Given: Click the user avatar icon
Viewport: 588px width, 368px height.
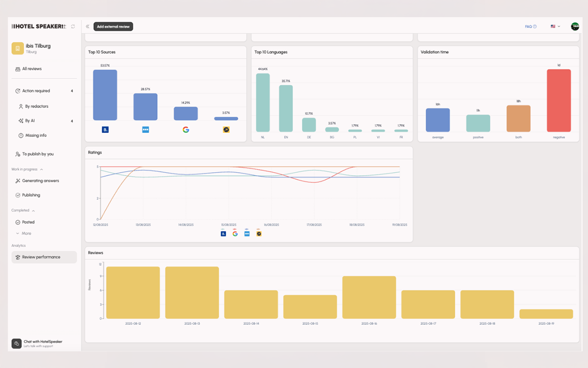Looking at the screenshot, I should [x=575, y=26].
